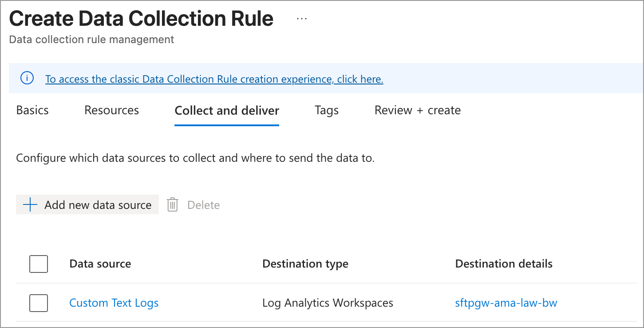Click the plus icon for adding a data source
Image resolution: width=644 pixels, height=328 pixels.
pos(30,205)
